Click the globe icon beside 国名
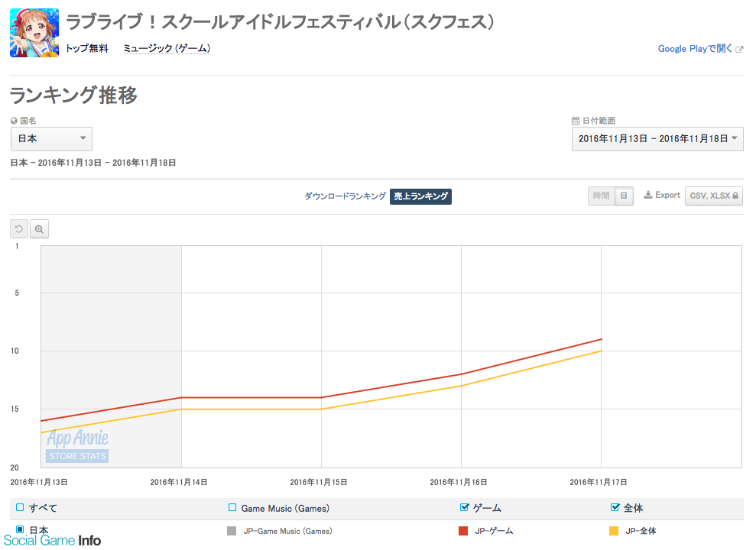Viewport: 756px width, 550px height. 14,121
